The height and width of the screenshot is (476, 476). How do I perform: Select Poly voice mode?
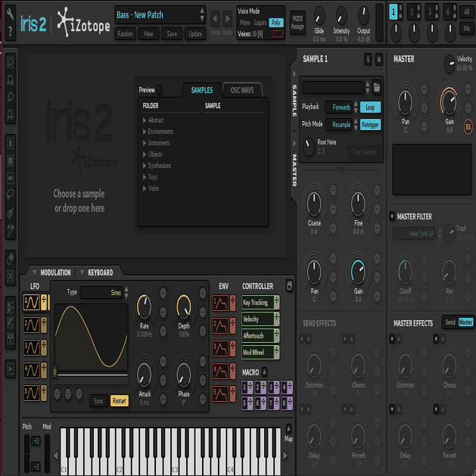[276, 23]
